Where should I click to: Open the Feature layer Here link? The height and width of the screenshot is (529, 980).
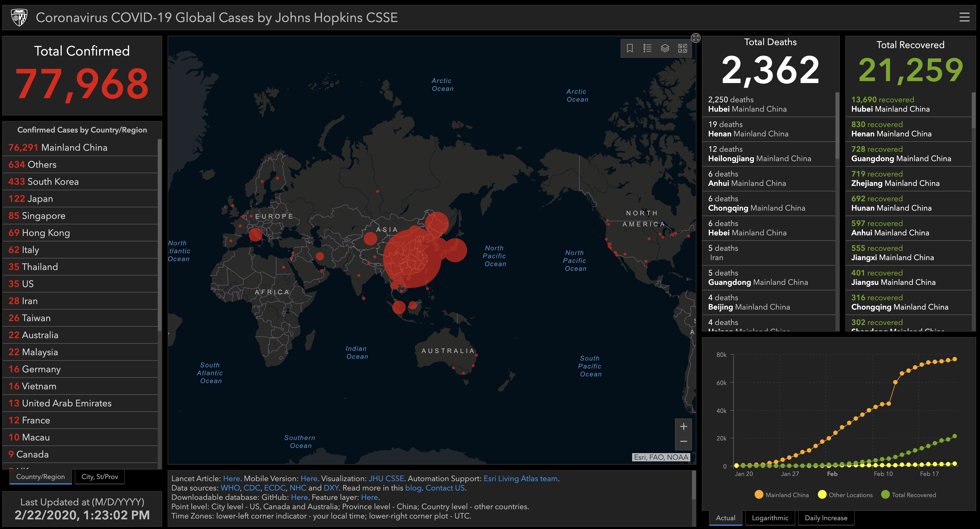click(x=369, y=497)
